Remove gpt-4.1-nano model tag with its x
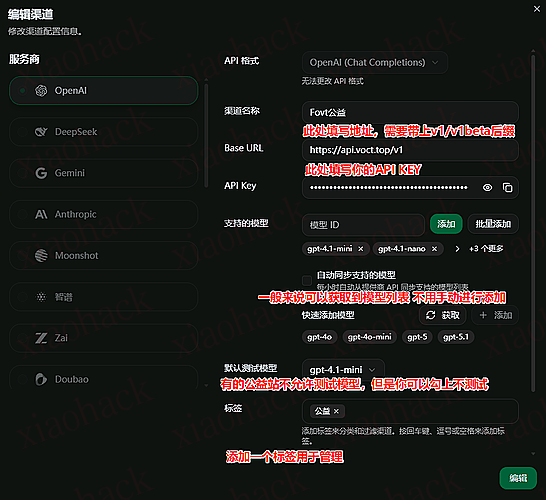 tap(434, 249)
